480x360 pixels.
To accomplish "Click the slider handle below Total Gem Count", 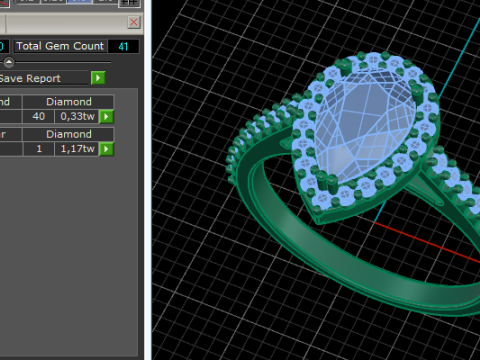I will tap(9, 62).
